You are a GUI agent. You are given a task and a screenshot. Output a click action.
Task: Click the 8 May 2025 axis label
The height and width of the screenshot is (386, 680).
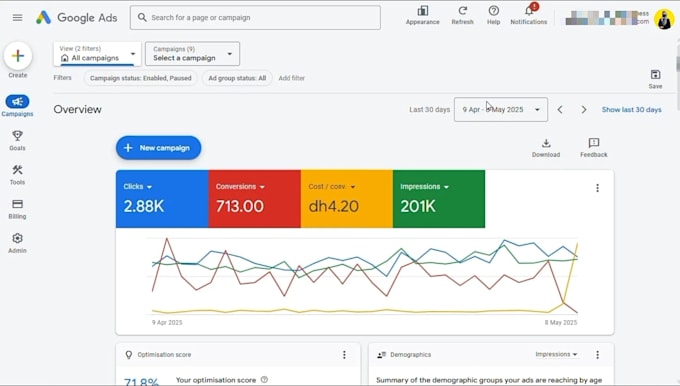561,322
